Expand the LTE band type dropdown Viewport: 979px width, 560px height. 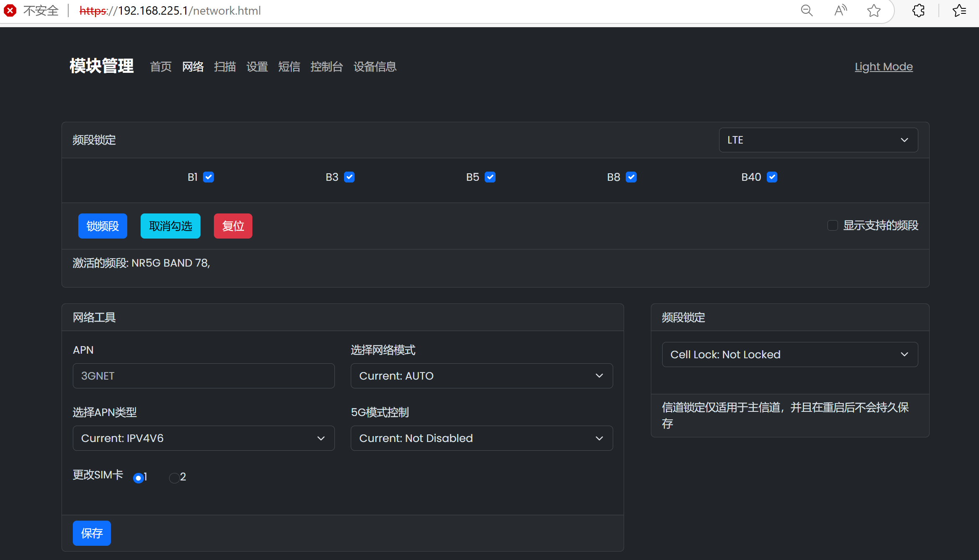click(818, 140)
